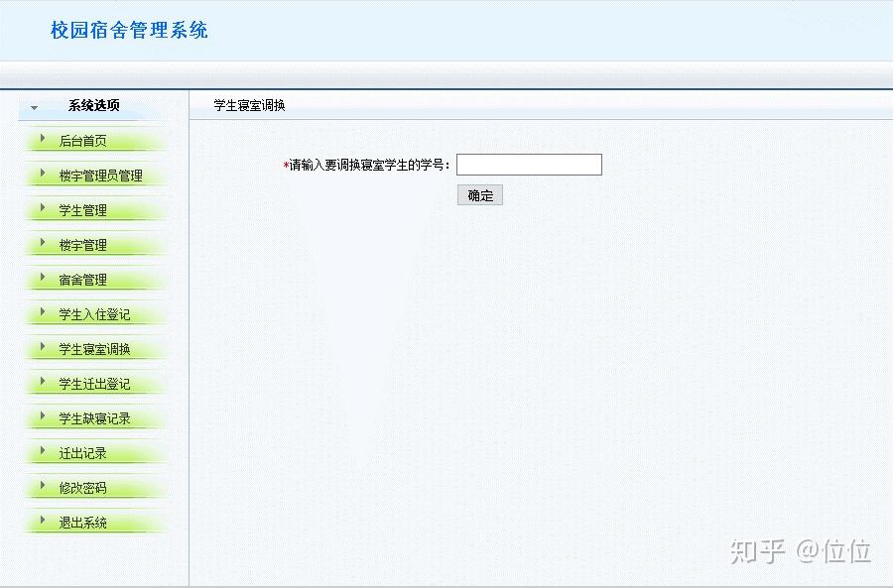Click the arrow icon beside 学生入住登记
The height and width of the screenshot is (588, 894).
click(x=42, y=313)
